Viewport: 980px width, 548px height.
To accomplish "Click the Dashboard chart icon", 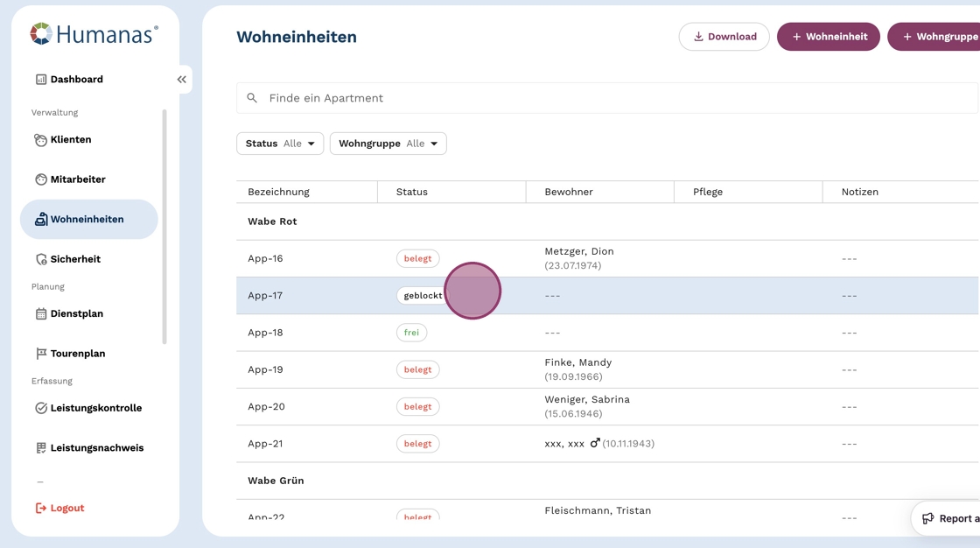I will pyautogui.click(x=41, y=80).
